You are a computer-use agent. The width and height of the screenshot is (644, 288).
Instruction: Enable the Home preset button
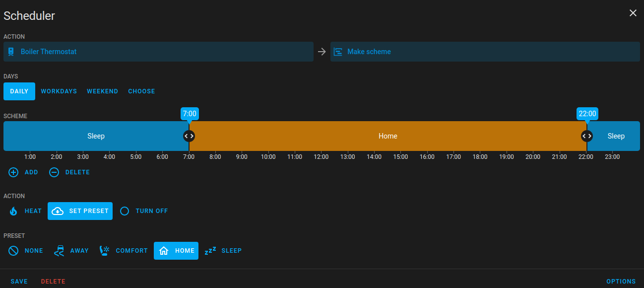176,251
